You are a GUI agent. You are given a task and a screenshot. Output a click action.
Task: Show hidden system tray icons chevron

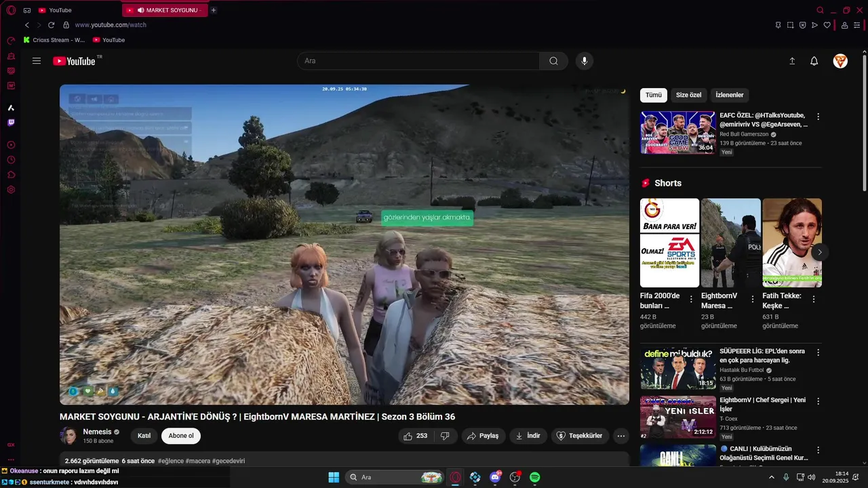[772, 477]
